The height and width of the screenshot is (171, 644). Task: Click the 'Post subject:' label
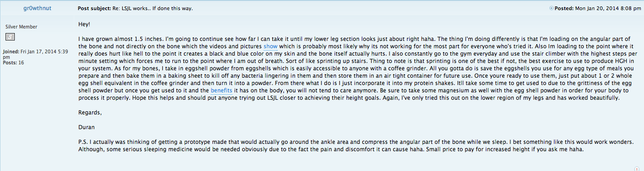[x=94, y=9]
